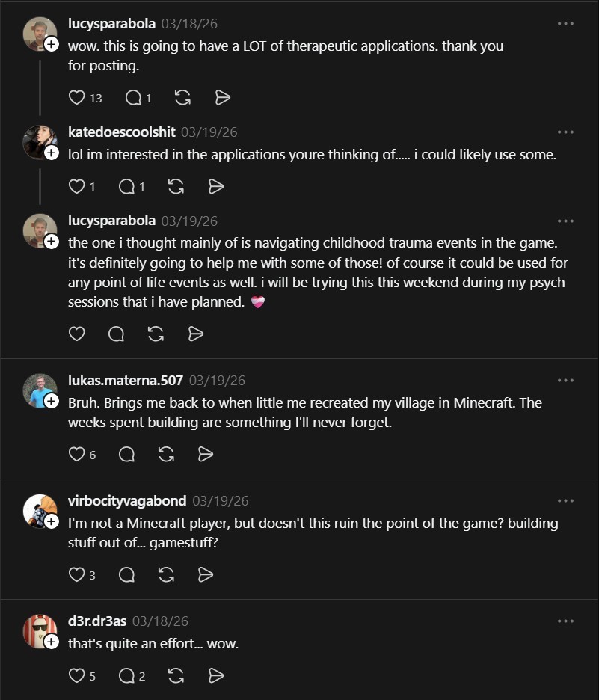Visit katedoescoolshit's profile via username
This screenshot has height=700, width=599.
coord(122,132)
